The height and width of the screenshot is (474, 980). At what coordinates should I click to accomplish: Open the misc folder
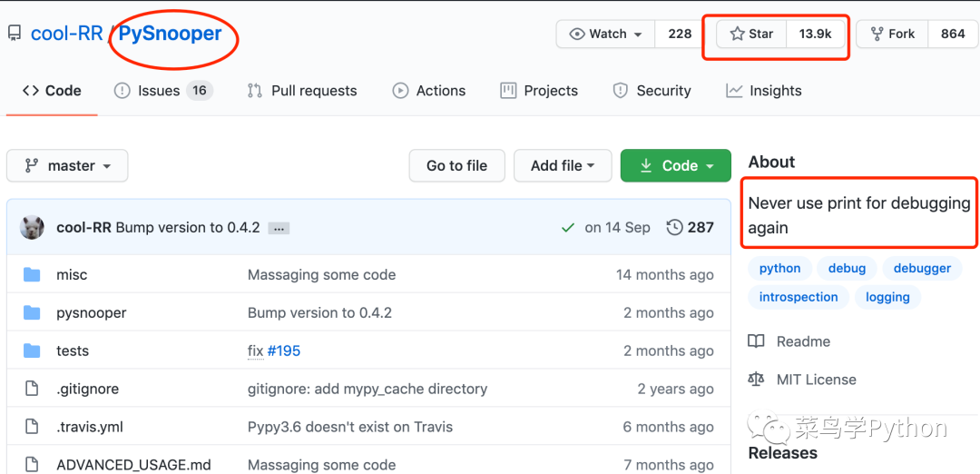[x=72, y=274]
